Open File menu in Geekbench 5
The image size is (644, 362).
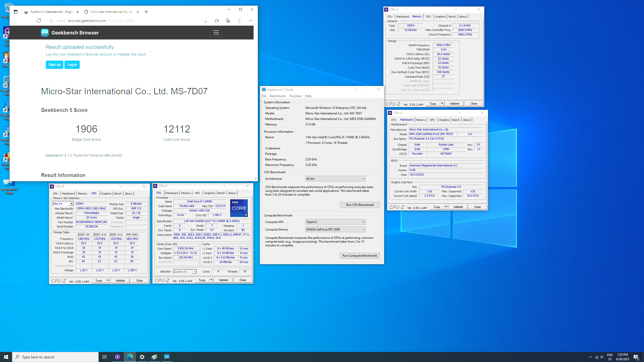click(x=264, y=96)
